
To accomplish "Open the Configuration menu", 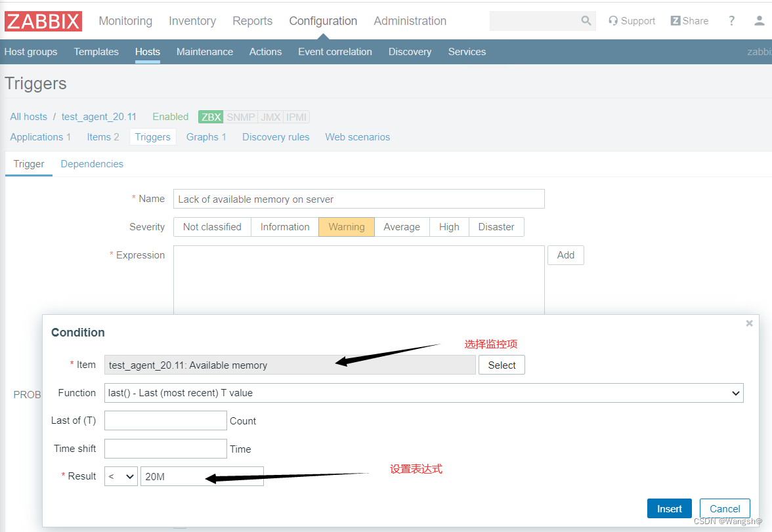I will (323, 21).
